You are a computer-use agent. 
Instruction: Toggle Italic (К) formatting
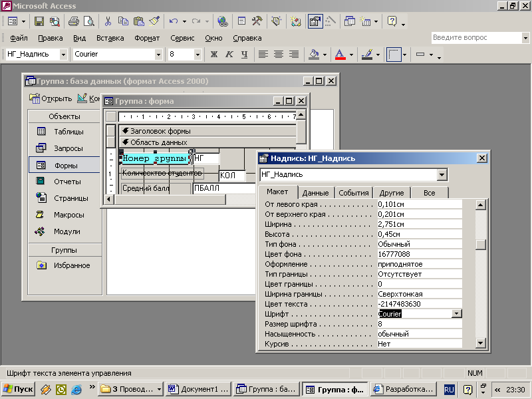coord(229,55)
